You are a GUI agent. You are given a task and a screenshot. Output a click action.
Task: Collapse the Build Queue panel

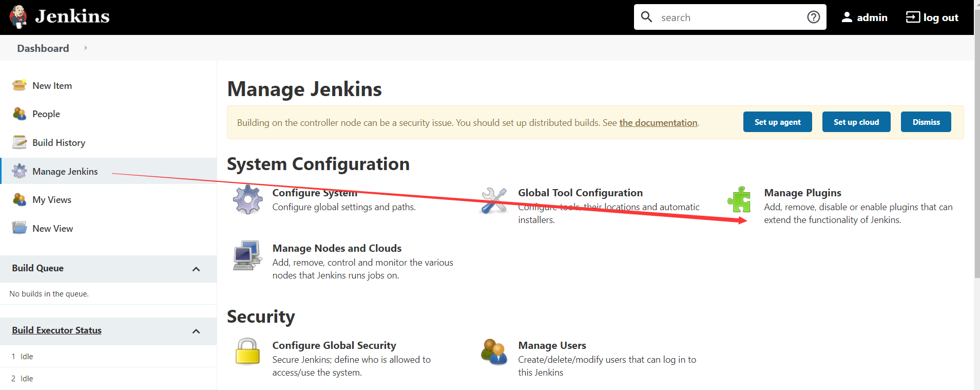tap(196, 269)
